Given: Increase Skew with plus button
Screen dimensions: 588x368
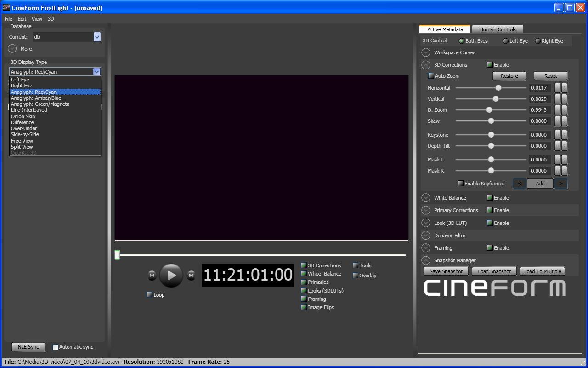Looking at the screenshot, I should 564,121.
